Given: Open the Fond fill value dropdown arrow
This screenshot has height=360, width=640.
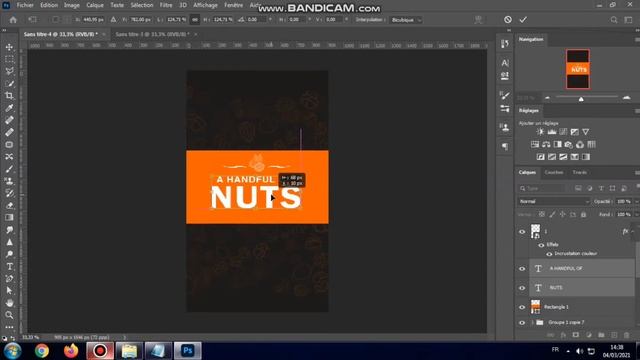Looking at the screenshot, I should 636,214.
